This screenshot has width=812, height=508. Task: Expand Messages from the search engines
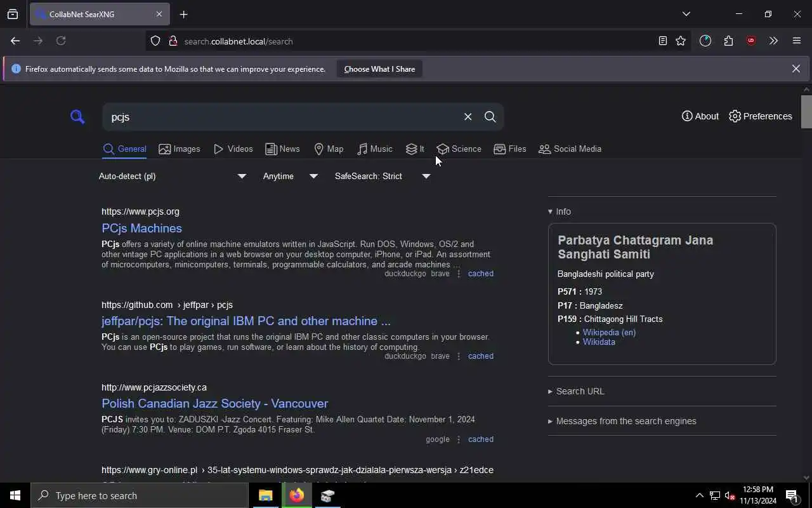pos(622,421)
